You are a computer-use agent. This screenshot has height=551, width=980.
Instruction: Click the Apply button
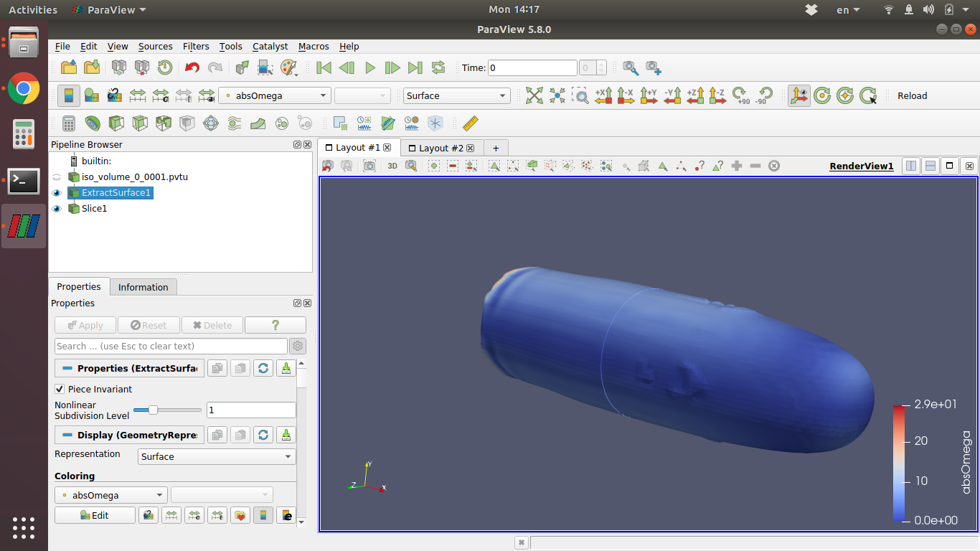[85, 325]
